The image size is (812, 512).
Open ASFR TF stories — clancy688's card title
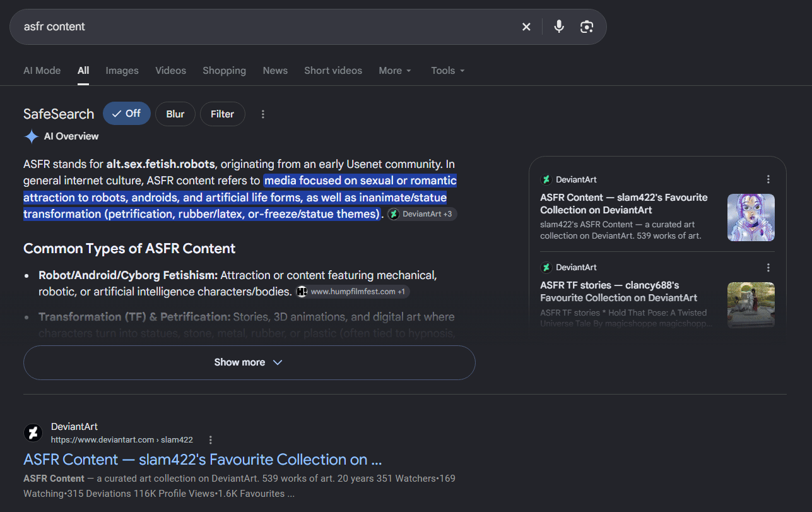[619, 291]
